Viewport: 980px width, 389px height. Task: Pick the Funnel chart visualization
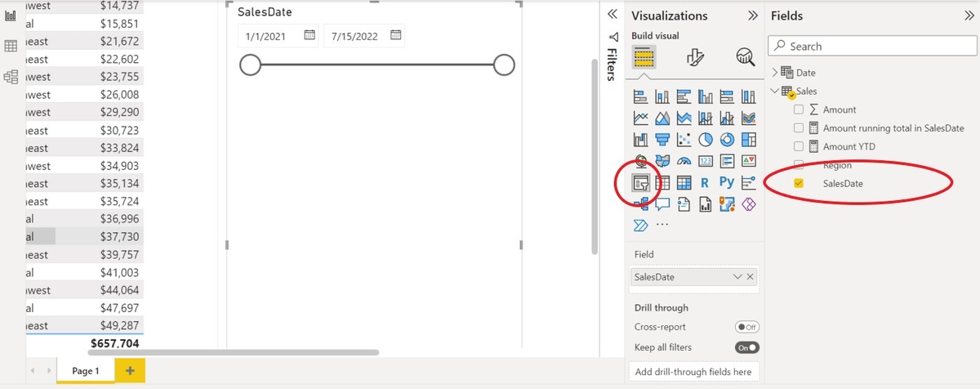(662, 140)
